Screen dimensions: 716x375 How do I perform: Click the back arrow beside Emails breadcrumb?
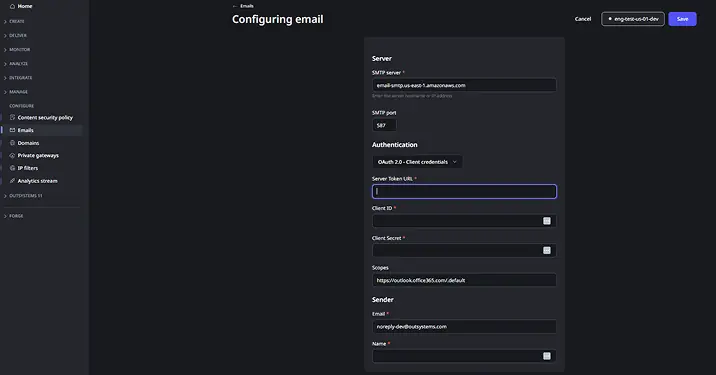tap(235, 6)
